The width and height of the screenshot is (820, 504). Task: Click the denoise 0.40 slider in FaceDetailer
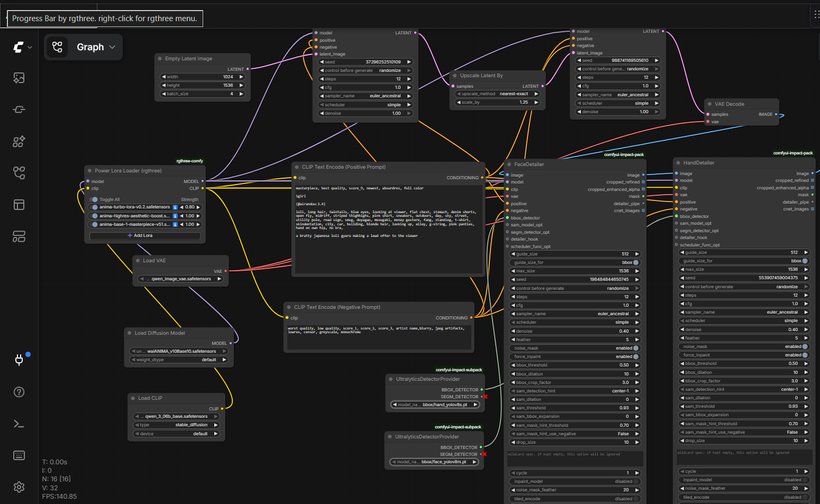point(575,331)
